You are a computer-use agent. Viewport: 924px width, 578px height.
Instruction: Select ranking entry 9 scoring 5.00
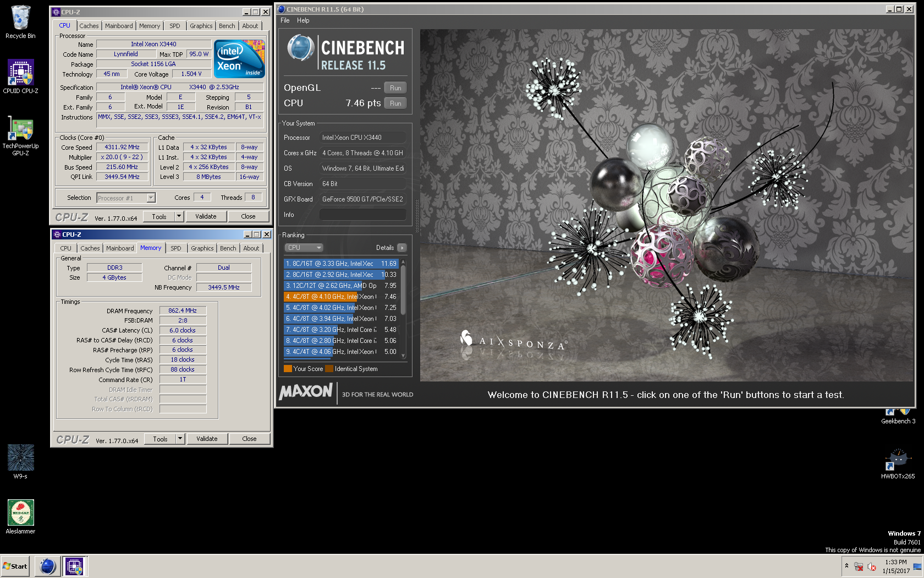tap(341, 352)
